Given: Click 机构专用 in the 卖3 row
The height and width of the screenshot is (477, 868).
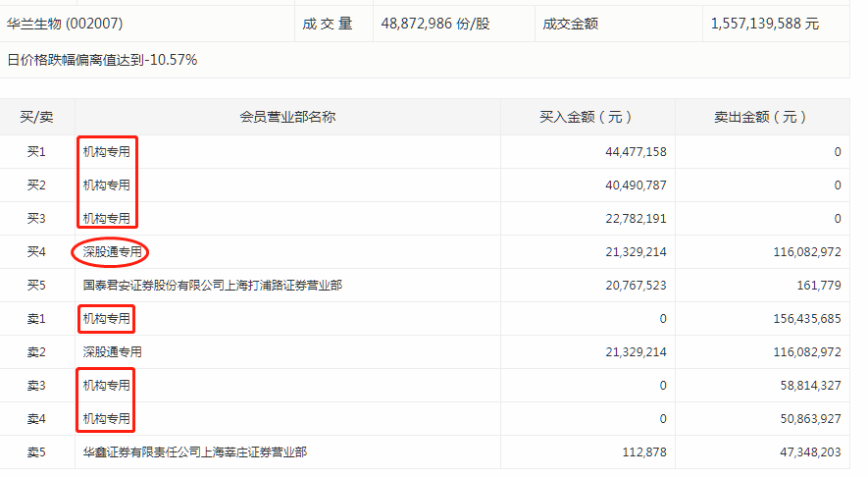Looking at the screenshot, I should point(106,386).
